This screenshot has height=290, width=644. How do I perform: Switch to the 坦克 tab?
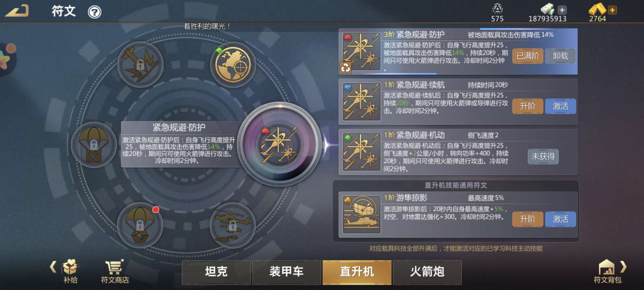tap(216, 272)
